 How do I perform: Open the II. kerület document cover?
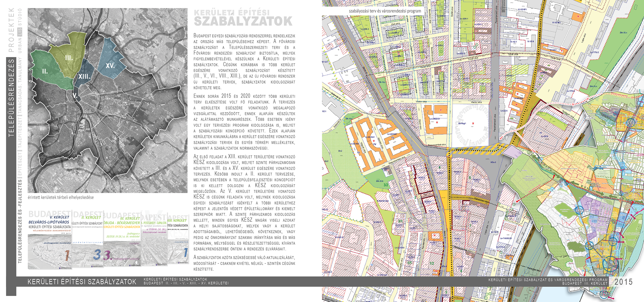pyautogui.click(x=88, y=239)
